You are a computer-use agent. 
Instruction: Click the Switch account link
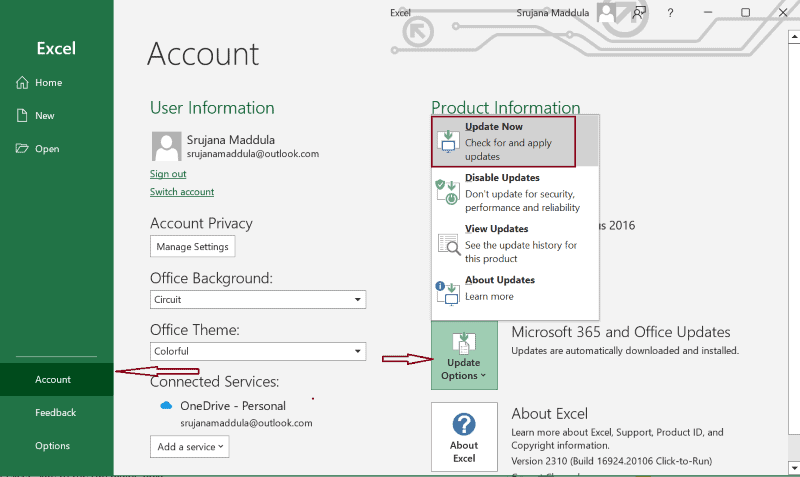(x=182, y=192)
